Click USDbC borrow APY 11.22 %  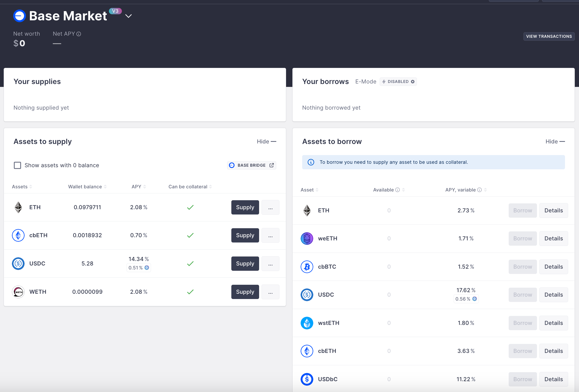click(466, 379)
